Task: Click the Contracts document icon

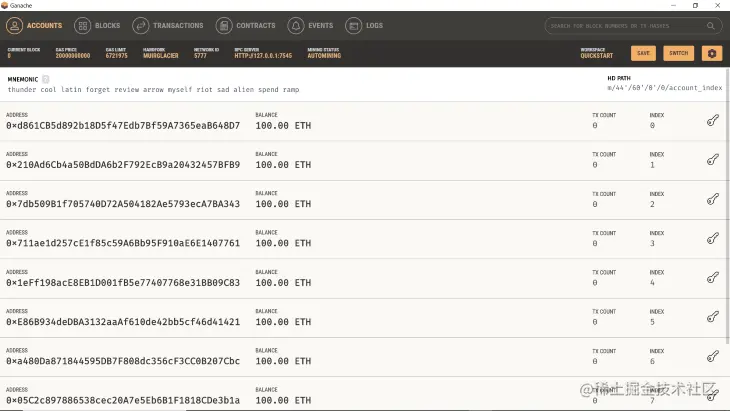Action: 224,26
